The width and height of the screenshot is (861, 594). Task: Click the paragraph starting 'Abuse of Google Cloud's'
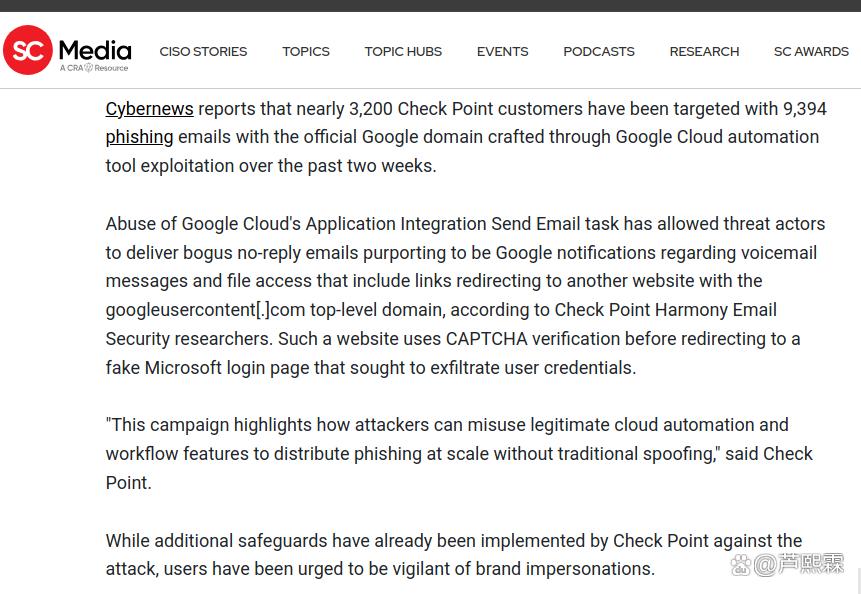[x=465, y=296]
